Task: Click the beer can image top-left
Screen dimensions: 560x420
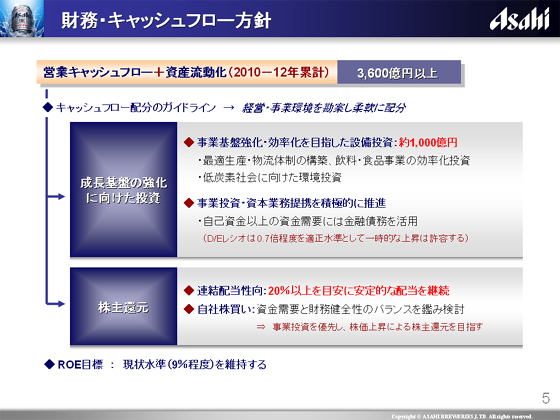Action: pos(22,18)
